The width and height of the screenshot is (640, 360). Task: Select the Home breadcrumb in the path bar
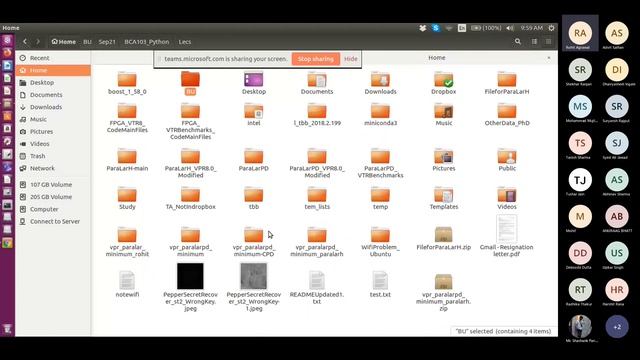(x=64, y=42)
